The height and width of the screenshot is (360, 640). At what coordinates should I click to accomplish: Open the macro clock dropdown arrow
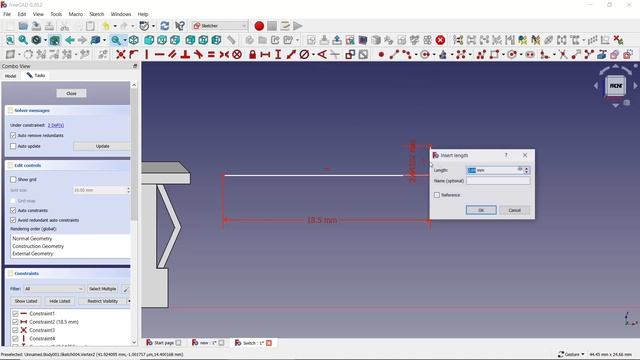153,26
